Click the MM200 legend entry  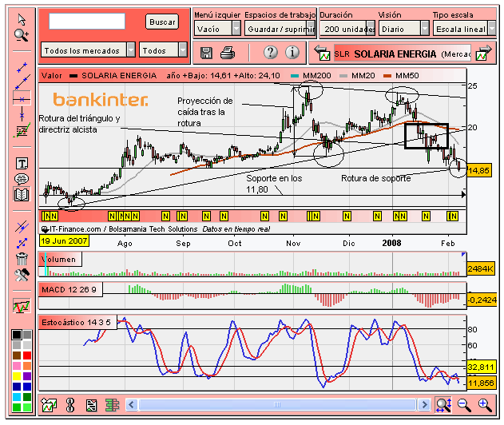(x=311, y=76)
